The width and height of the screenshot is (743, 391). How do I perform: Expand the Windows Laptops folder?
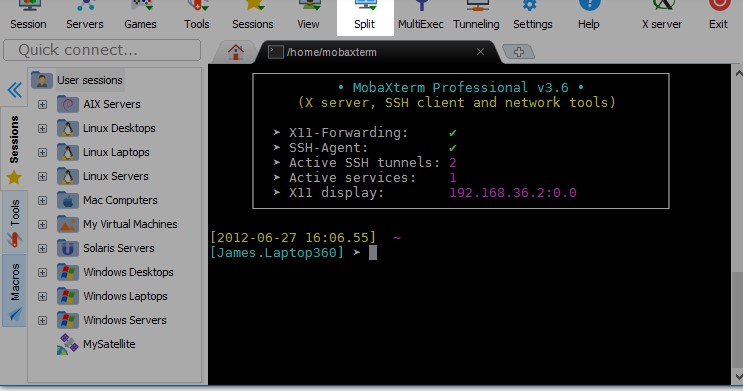point(42,296)
